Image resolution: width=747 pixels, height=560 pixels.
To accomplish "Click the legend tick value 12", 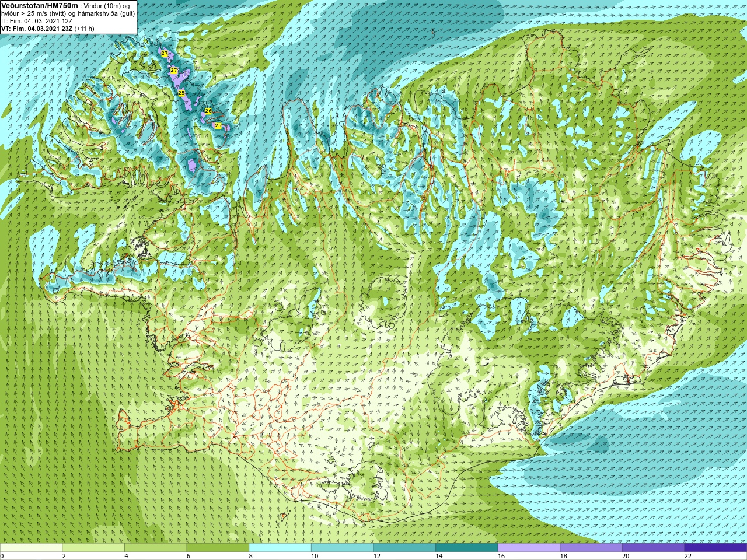I will click(x=377, y=556).
